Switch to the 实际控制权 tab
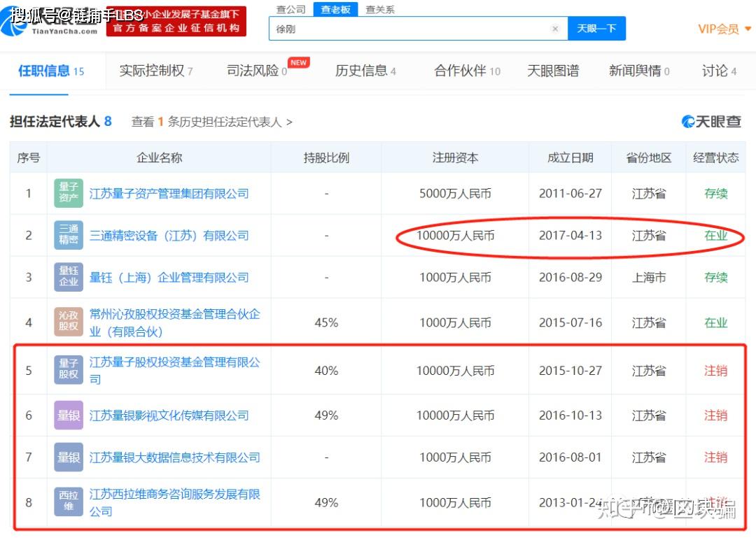The height and width of the screenshot is (540, 756). click(x=156, y=71)
